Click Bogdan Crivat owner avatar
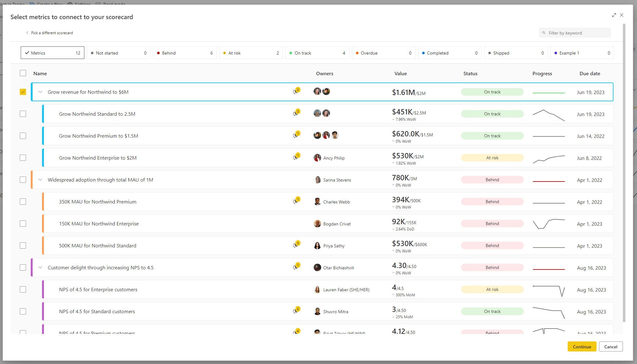Screen dimensions: 637x364 pyautogui.click(x=317, y=224)
